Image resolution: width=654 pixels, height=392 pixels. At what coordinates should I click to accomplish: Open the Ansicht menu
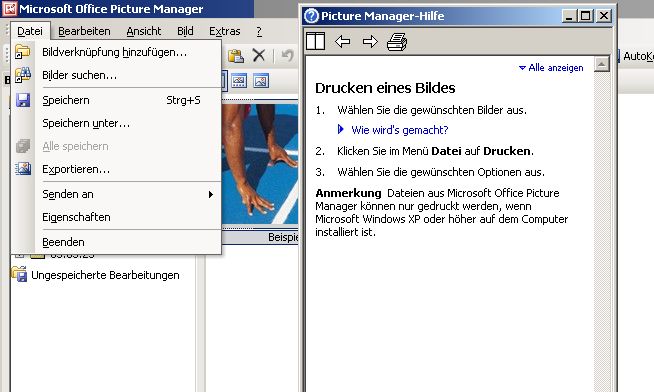[143, 31]
